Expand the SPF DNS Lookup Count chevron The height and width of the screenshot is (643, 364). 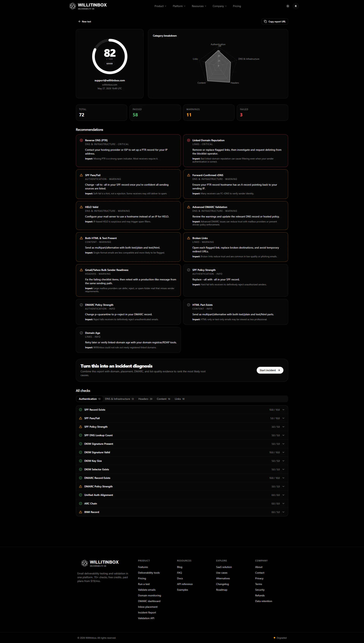pos(283,435)
